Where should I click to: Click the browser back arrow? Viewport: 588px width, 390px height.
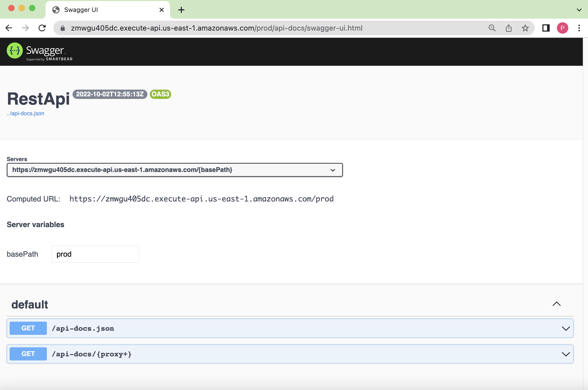(x=9, y=28)
